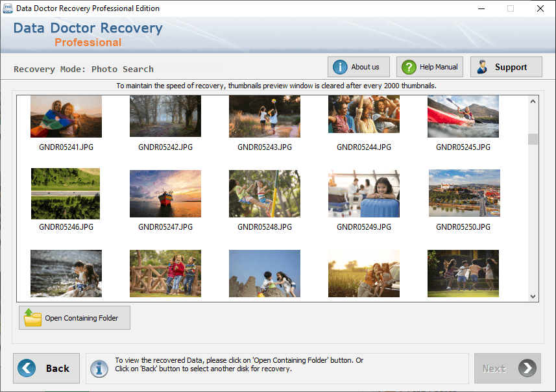This screenshot has width=556, height=392.
Task: Click the info icon beside the recovery instructions
Action: click(x=99, y=369)
